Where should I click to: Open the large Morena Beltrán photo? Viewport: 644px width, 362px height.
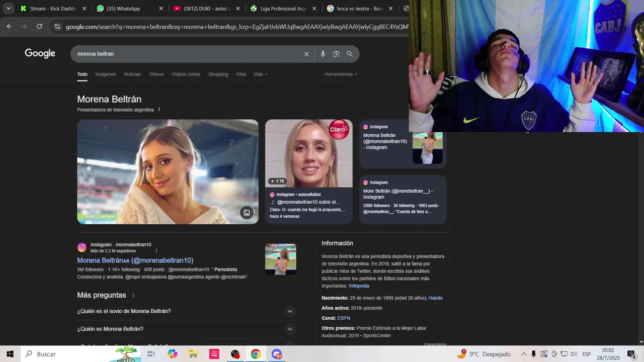(168, 171)
